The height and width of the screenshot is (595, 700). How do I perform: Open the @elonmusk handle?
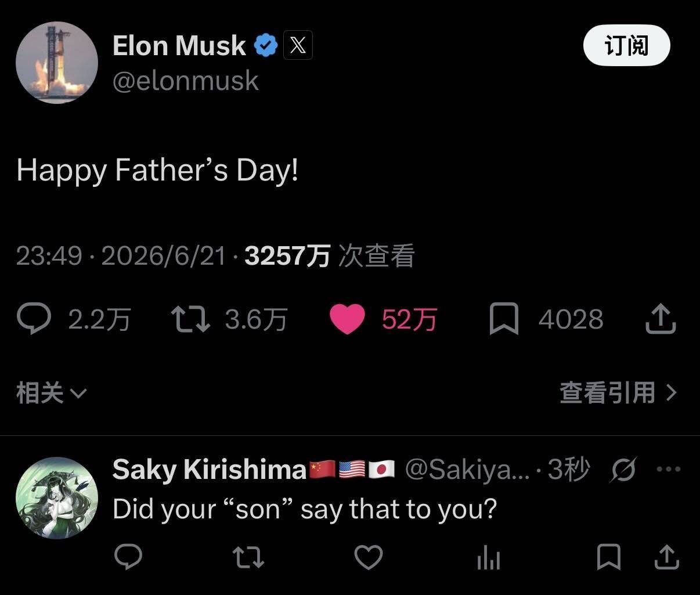186,80
